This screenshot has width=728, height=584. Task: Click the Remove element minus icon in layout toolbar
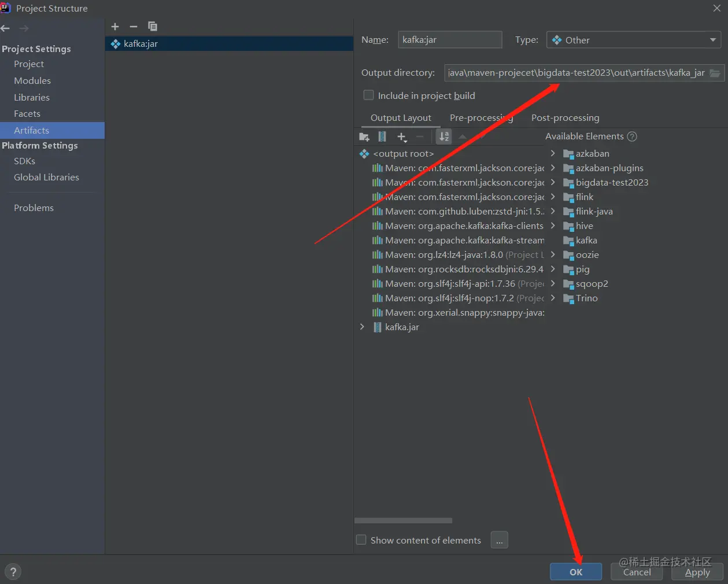point(420,137)
